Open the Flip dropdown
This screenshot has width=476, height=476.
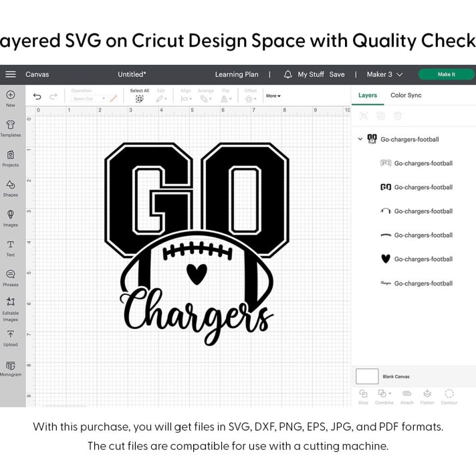pos(226,99)
